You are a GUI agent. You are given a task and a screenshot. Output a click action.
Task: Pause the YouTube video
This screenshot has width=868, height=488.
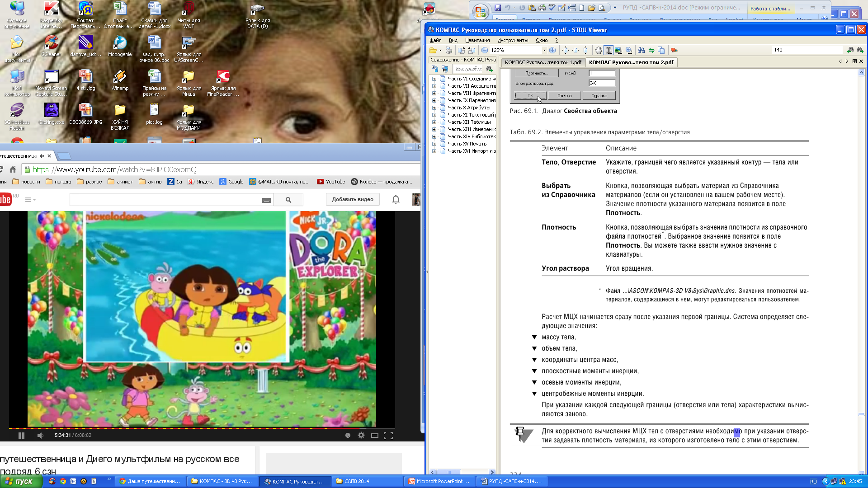click(x=21, y=435)
